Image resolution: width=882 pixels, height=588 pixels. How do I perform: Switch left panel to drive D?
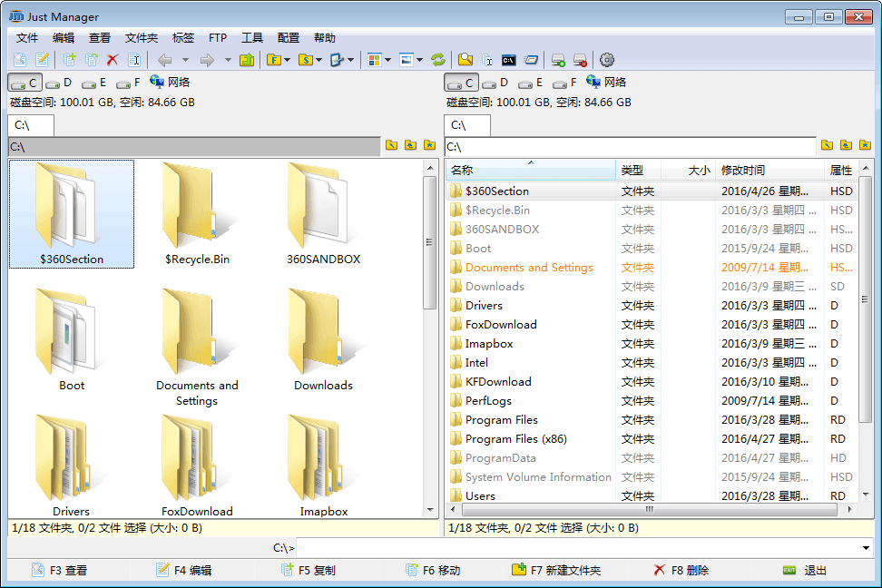[x=60, y=83]
